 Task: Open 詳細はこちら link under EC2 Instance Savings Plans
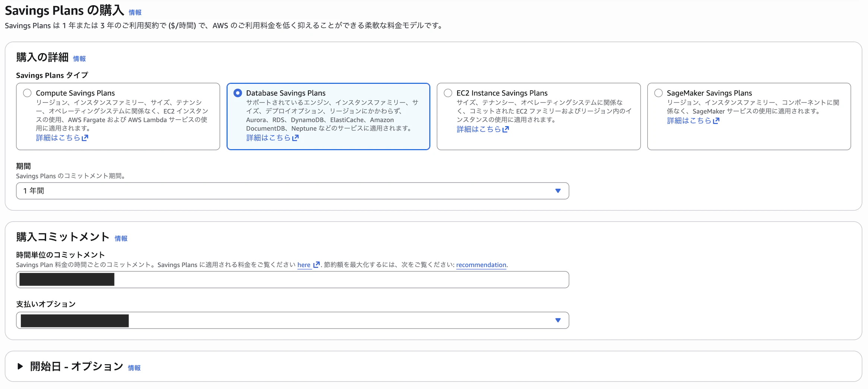pos(482,129)
